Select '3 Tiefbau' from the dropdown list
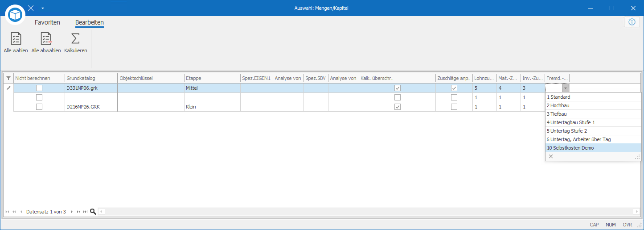 click(593, 114)
